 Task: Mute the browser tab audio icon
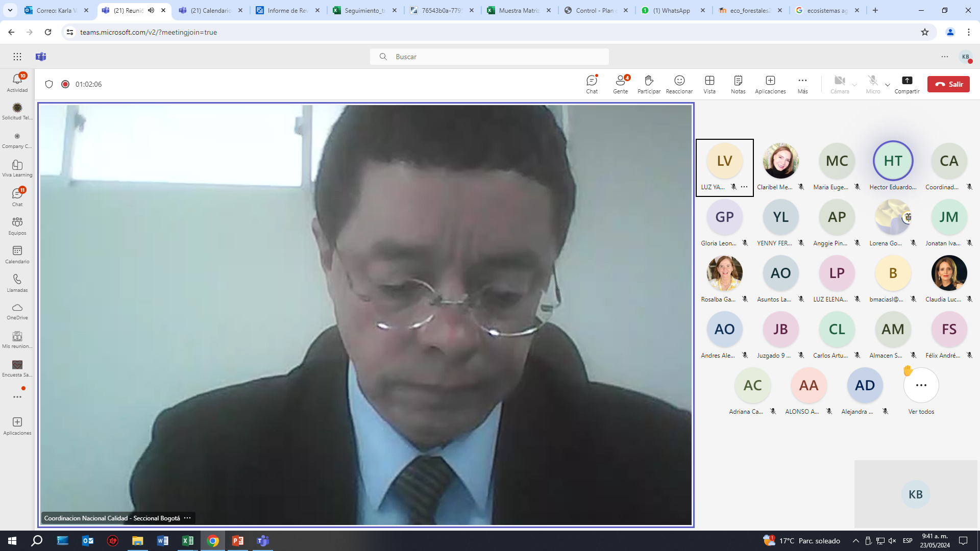151,10
